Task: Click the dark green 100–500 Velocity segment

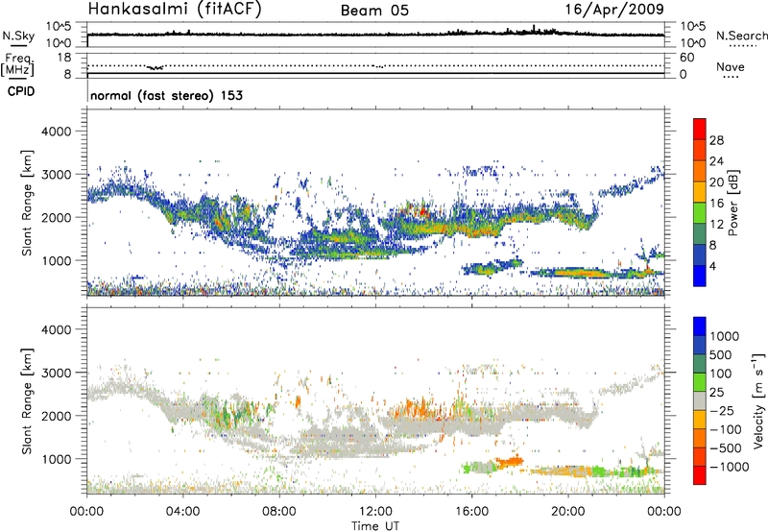Action: pos(700,364)
